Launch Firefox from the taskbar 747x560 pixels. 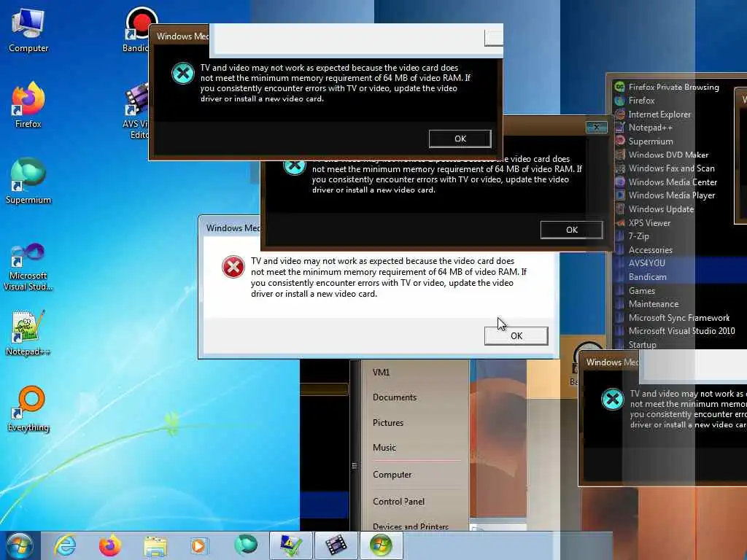point(110,545)
